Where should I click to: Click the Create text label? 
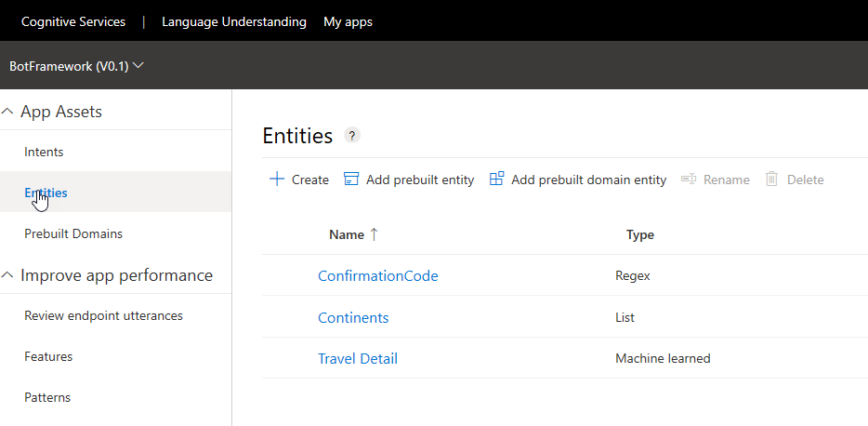click(x=310, y=180)
